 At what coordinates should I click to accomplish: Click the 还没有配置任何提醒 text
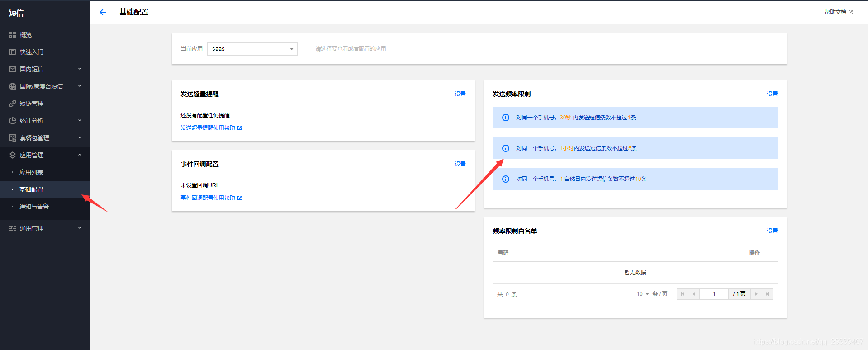click(x=205, y=115)
